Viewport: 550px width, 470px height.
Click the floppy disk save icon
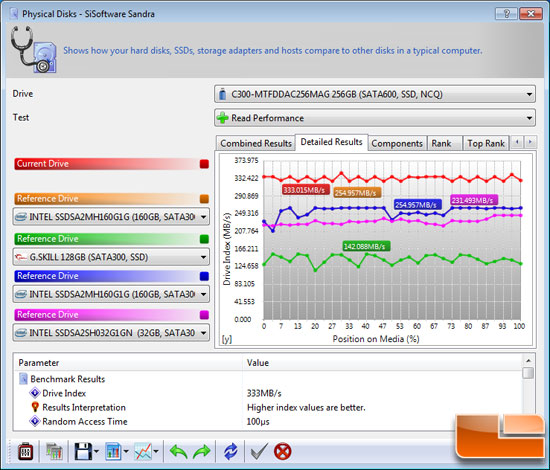pos(83,451)
